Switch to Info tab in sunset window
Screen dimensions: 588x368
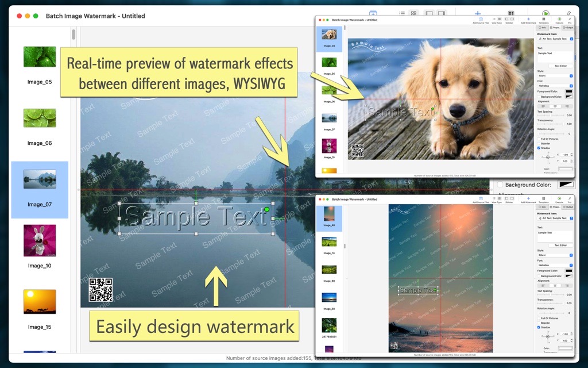pos(542,207)
